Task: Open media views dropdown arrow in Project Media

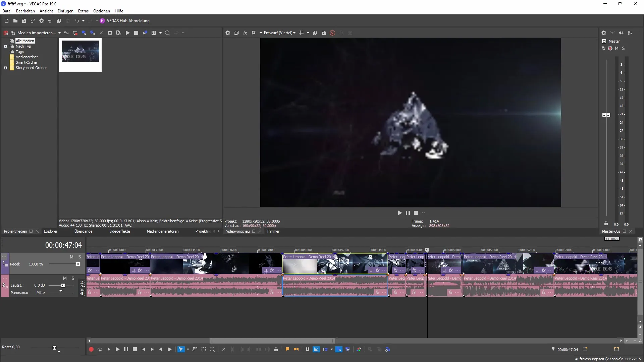Action: (160, 33)
